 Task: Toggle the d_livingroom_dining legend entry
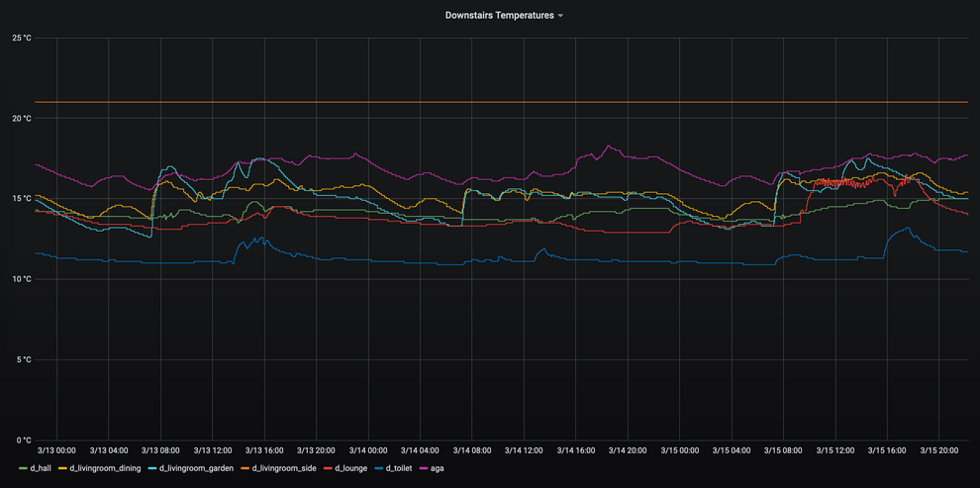[104, 467]
